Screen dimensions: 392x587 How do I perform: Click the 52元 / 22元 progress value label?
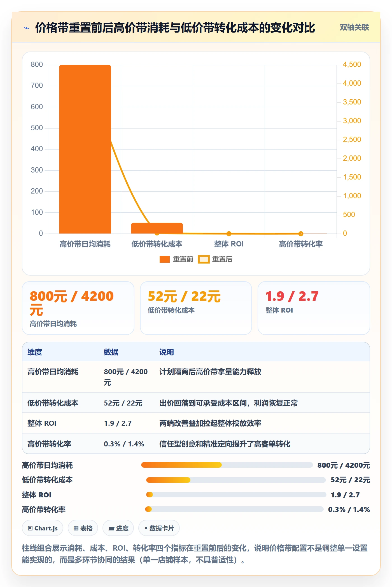[x=350, y=480]
